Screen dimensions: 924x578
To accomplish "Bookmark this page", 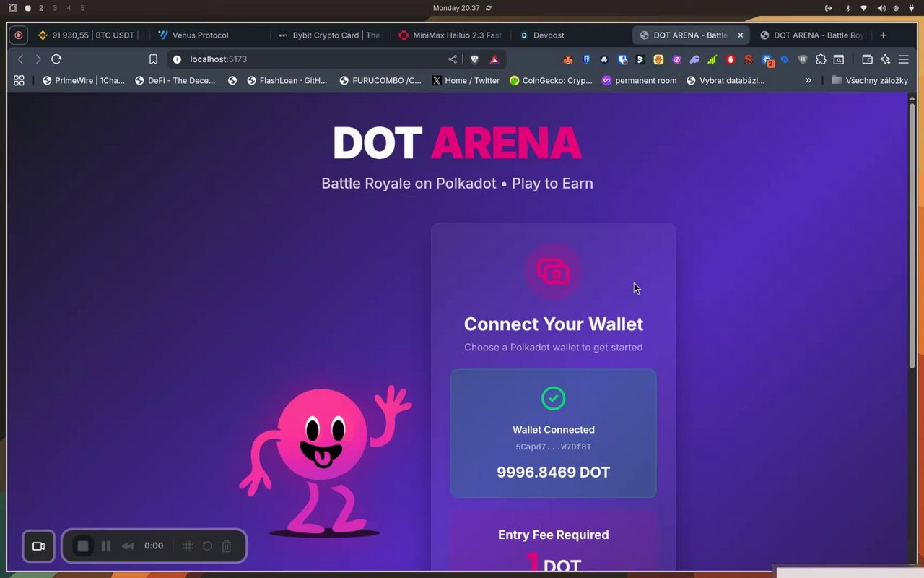I will (x=153, y=59).
